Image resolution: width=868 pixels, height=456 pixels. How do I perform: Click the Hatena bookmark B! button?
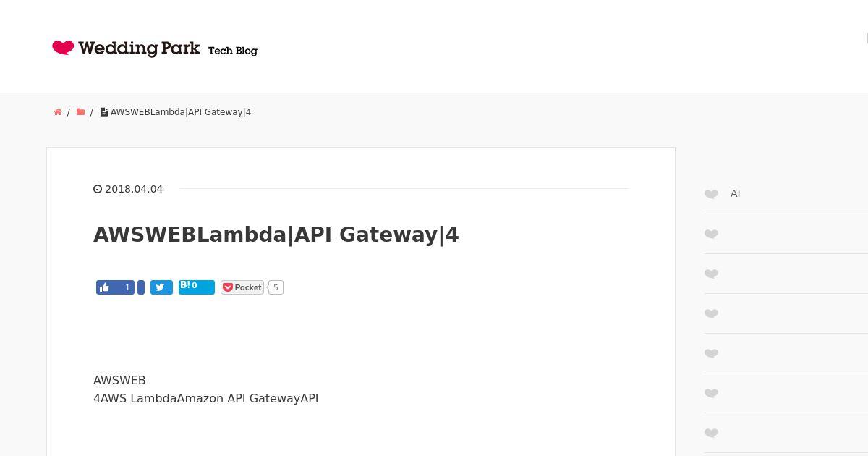[197, 287]
